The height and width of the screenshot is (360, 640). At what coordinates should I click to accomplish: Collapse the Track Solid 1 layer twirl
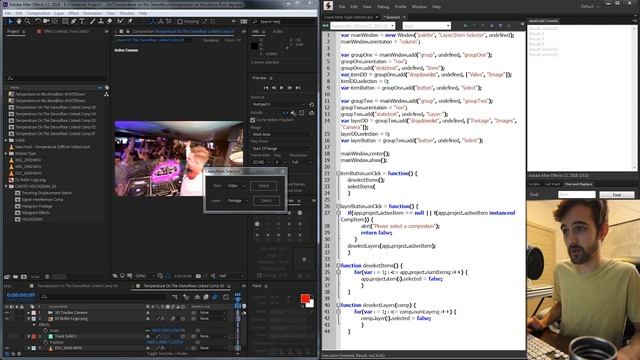[29, 336]
